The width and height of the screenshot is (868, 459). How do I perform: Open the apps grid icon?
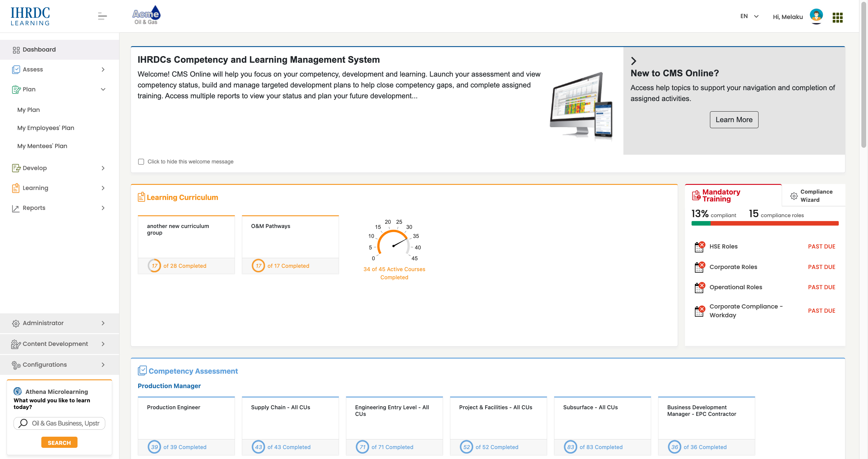pyautogui.click(x=837, y=17)
